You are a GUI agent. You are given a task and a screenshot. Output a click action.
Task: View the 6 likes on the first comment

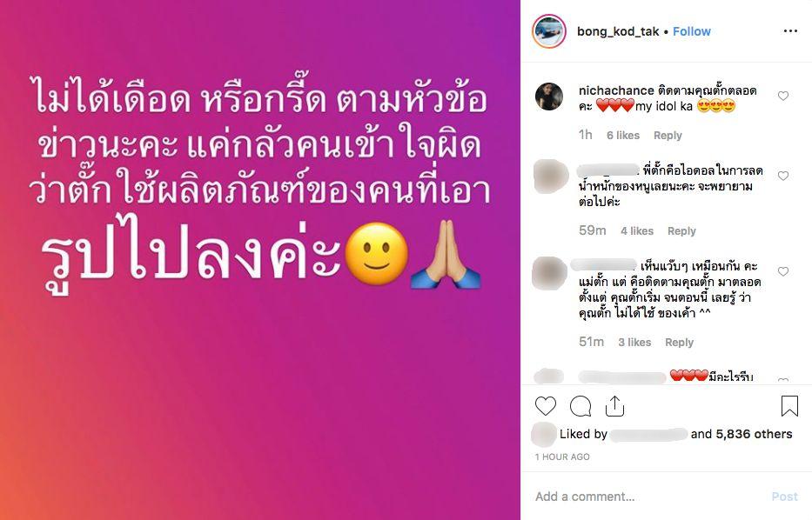coord(623,136)
